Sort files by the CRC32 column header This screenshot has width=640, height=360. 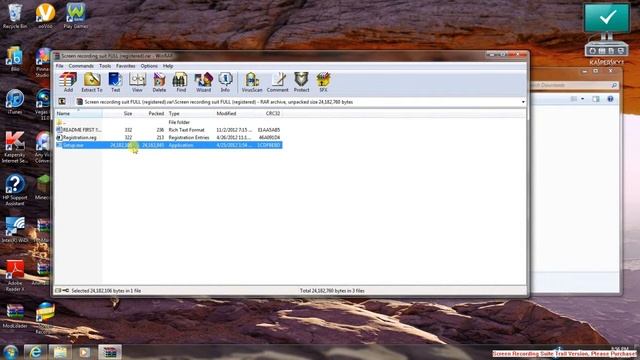pos(269,113)
